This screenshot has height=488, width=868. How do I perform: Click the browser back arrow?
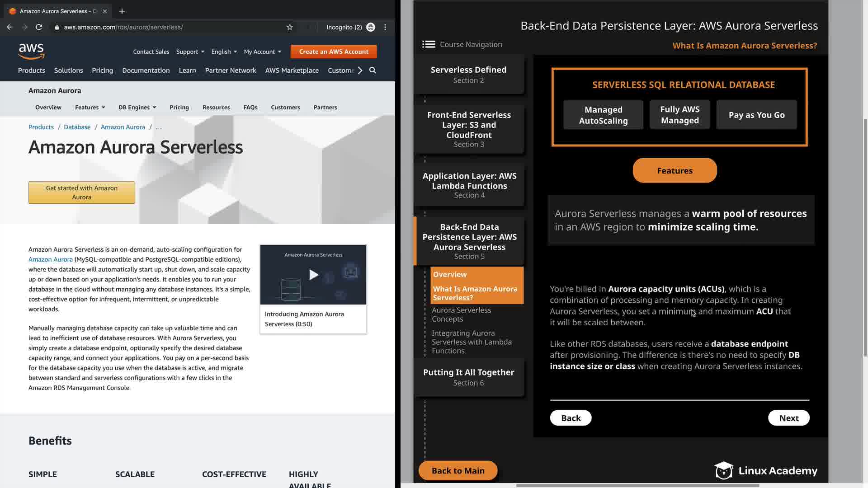point(10,27)
